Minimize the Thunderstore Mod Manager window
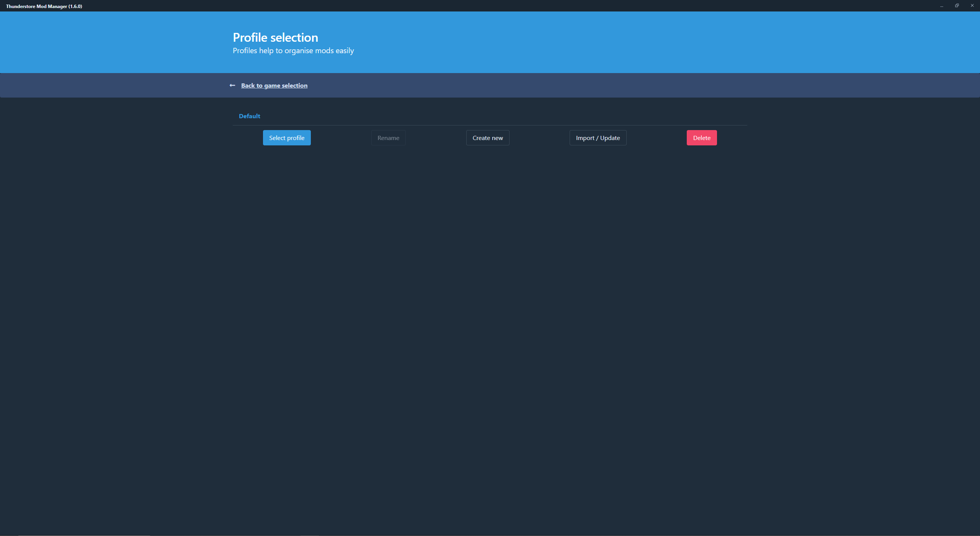980x536 pixels. coord(941,6)
